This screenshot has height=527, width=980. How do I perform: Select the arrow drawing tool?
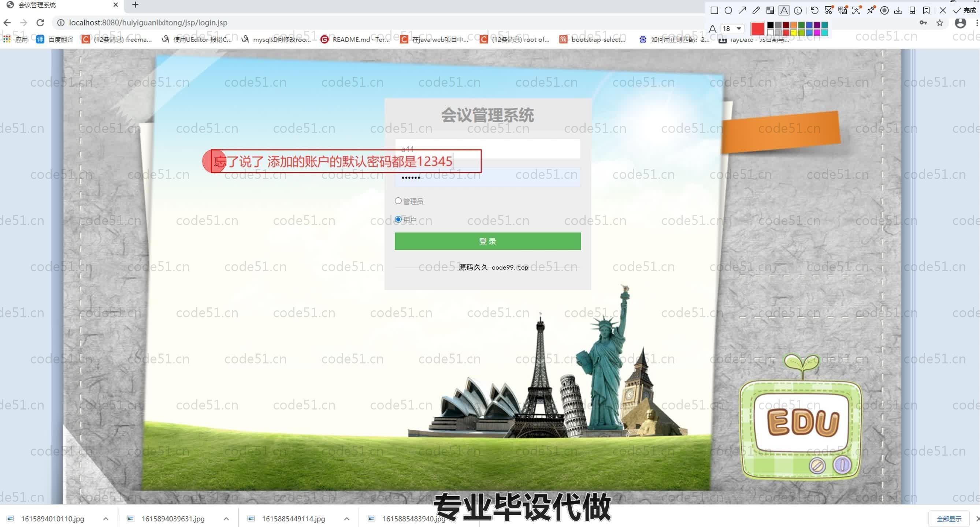point(742,11)
